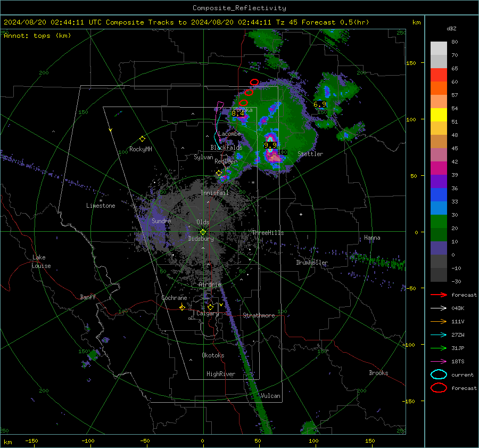
Task: Click the white 04DK arrow legend icon
Action: [x=439, y=308]
